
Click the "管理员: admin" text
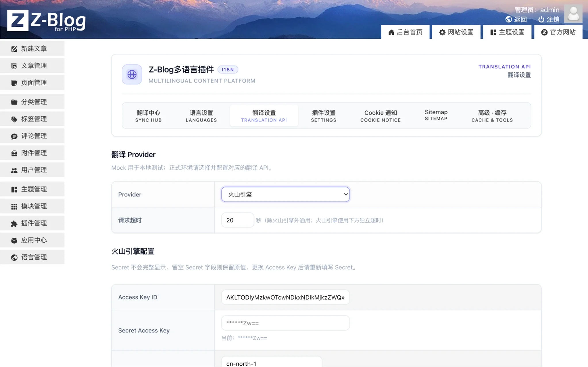pos(537,10)
